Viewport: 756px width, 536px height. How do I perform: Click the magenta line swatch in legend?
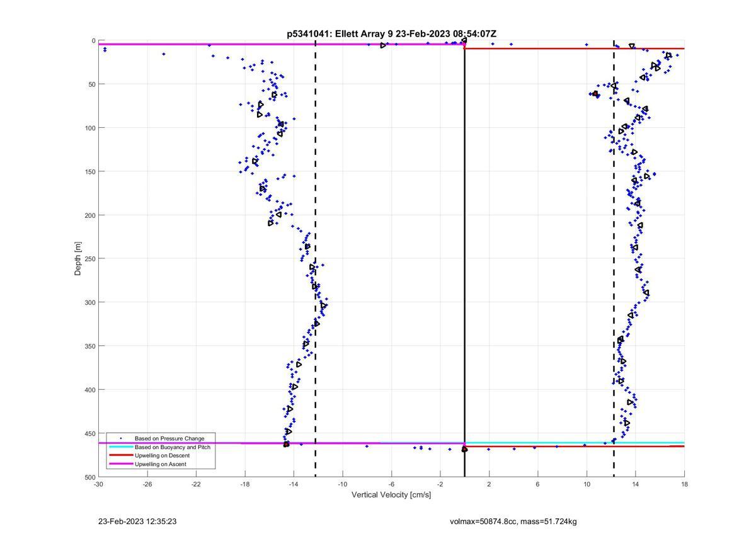(120, 464)
